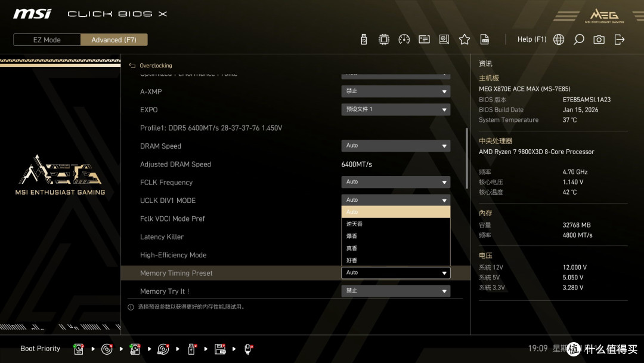
Task: Collapse the Memory Timing Preset dropdown
Action: click(x=395, y=273)
